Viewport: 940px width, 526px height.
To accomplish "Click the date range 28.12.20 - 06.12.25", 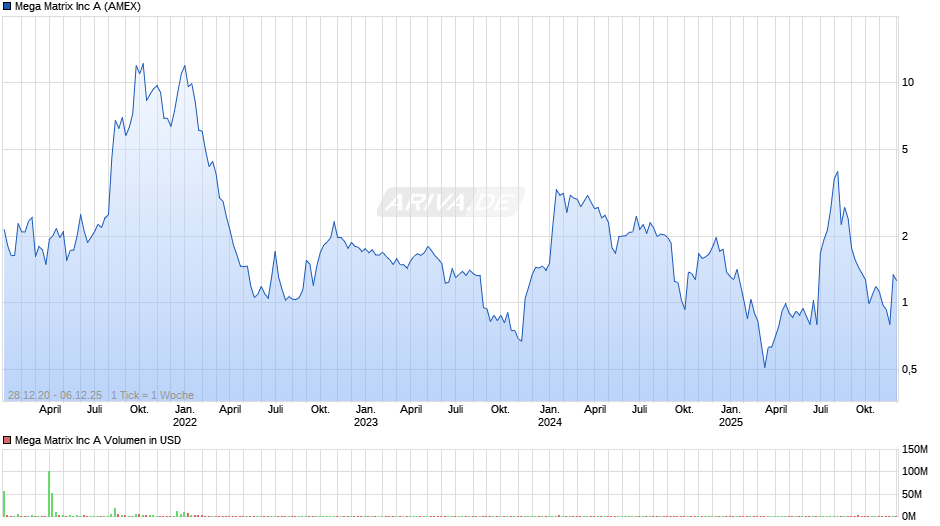I will (x=55, y=395).
